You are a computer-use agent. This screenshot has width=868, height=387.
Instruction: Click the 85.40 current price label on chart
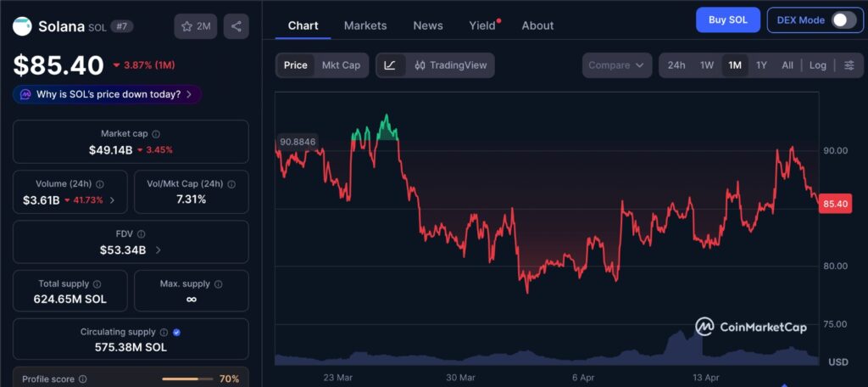tap(835, 204)
